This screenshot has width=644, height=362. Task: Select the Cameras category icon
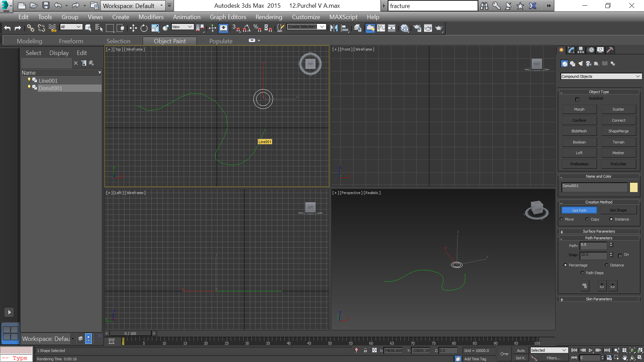coord(589,64)
